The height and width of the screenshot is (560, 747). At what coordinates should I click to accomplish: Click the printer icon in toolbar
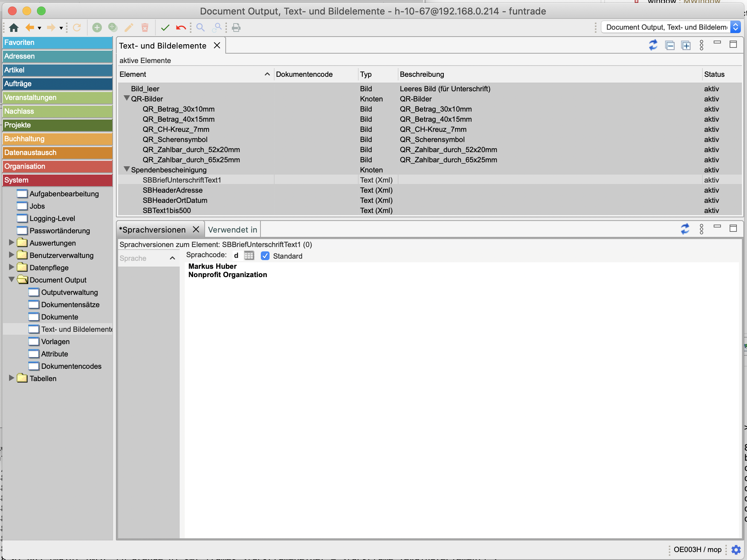(236, 28)
